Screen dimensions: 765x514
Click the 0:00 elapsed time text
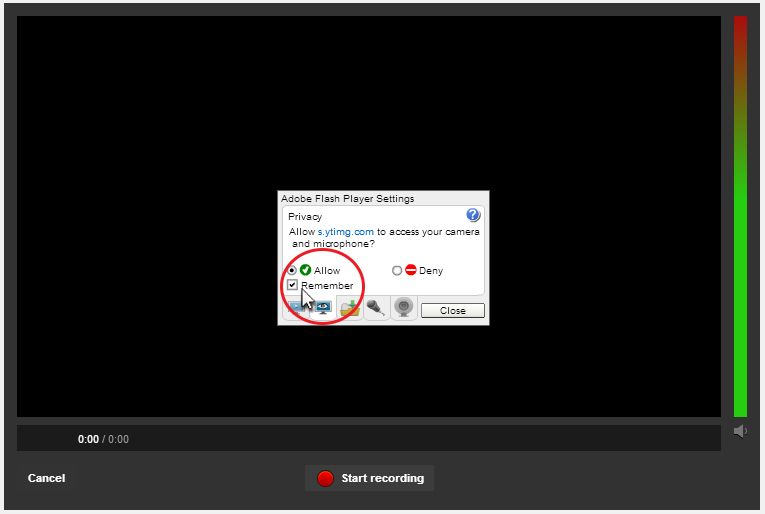point(88,439)
